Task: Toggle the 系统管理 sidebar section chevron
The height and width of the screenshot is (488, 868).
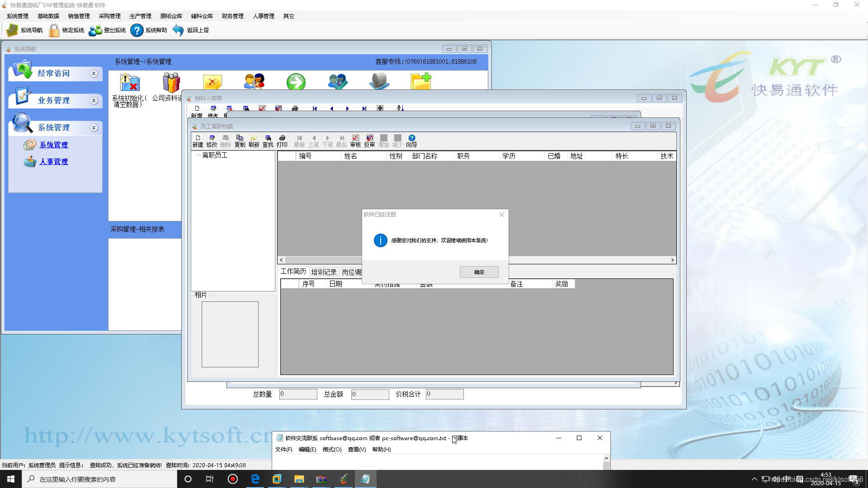Action: tap(94, 128)
